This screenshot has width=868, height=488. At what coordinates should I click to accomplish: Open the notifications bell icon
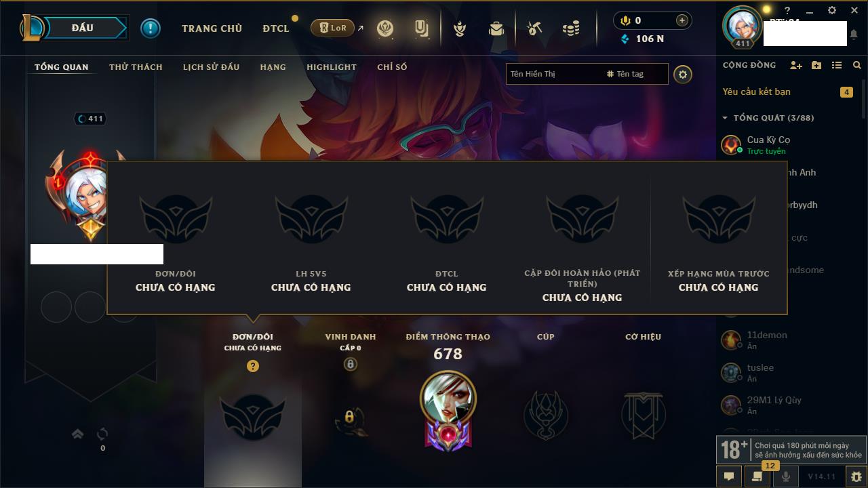(x=854, y=34)
